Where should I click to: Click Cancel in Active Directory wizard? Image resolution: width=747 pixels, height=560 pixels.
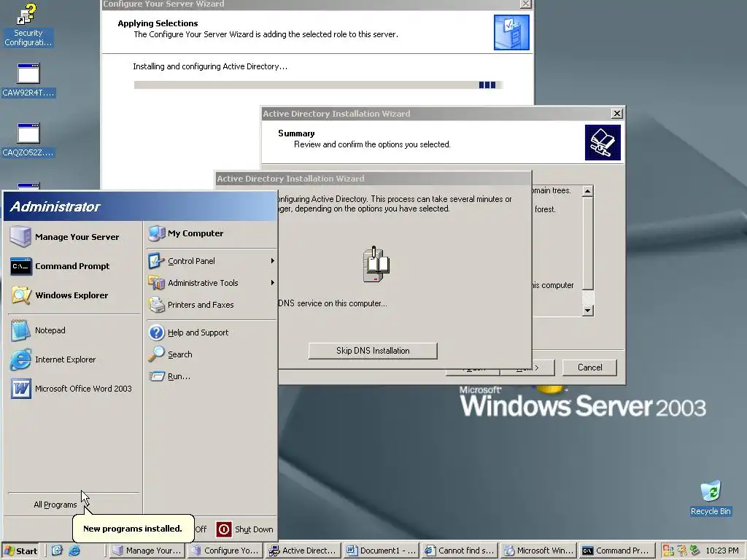click(589, 367)
